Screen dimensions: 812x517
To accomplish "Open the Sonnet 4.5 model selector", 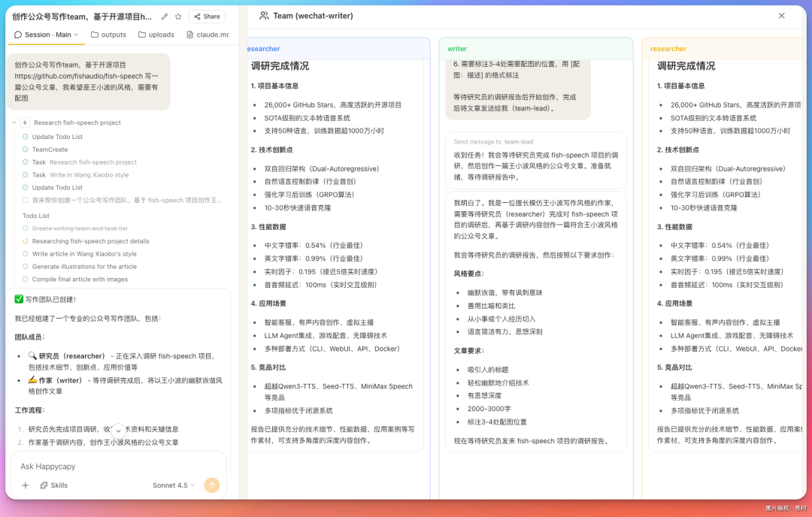I will [174, 485].
